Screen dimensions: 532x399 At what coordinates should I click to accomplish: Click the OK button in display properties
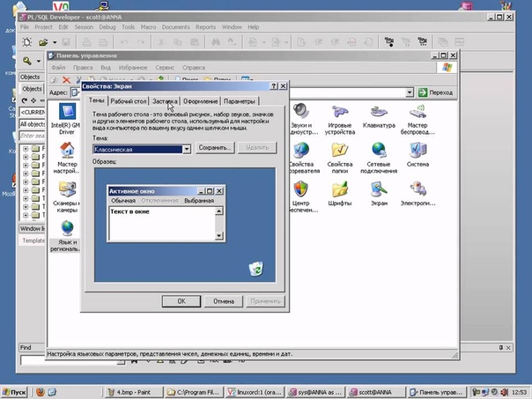coord(181,300)
